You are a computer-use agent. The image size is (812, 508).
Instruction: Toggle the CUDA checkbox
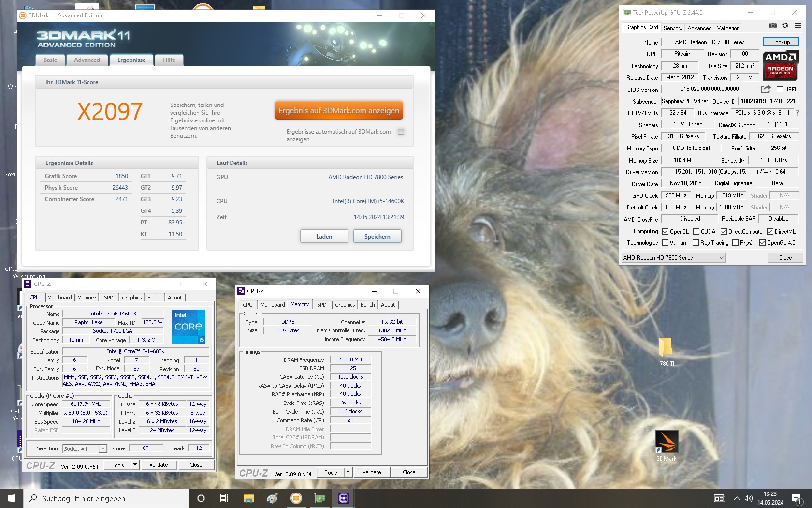(696, 231)
